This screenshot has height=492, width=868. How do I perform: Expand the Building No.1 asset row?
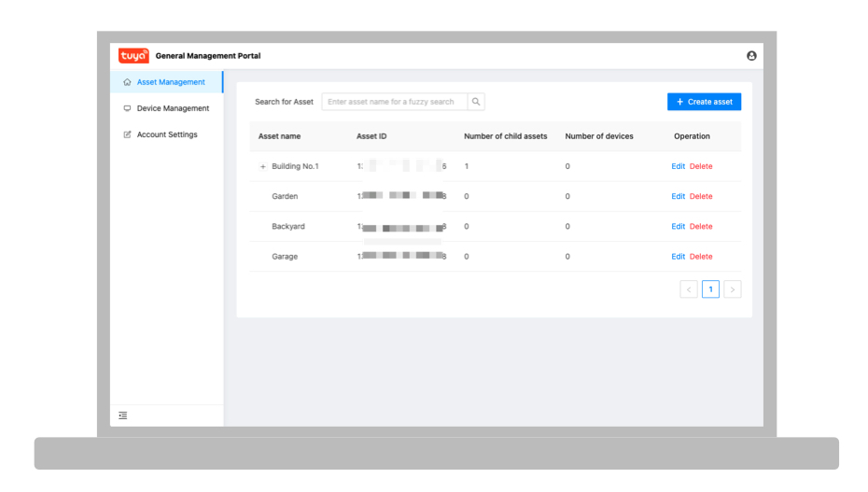pos(263,167)
